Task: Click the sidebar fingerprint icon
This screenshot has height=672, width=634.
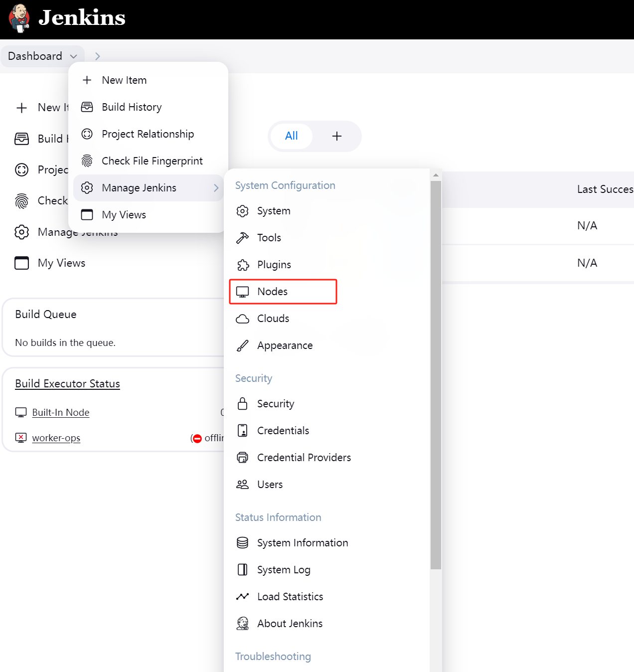Action: point(21,201)
